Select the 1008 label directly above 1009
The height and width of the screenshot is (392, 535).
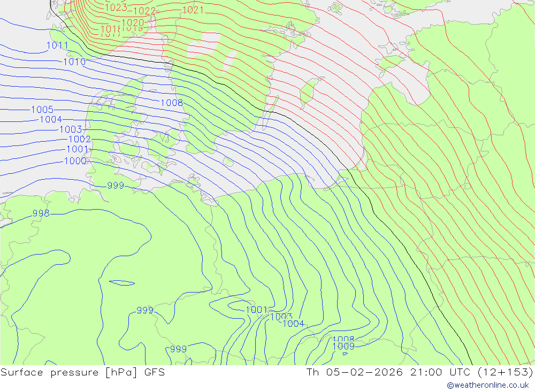[343, 339]
